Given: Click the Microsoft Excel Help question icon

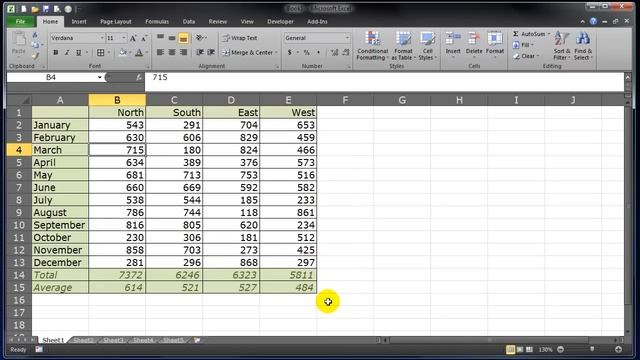Looking at the screenshot, I should tap(593, 21).
